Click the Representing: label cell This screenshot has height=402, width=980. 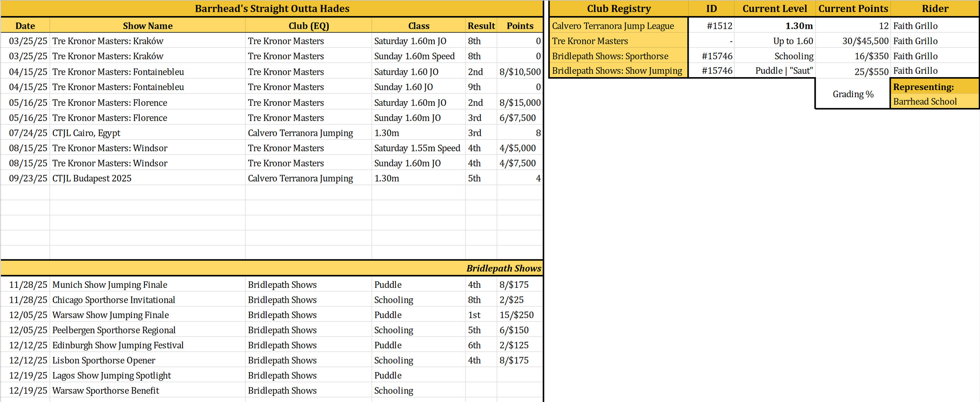[x=934, y=87]
